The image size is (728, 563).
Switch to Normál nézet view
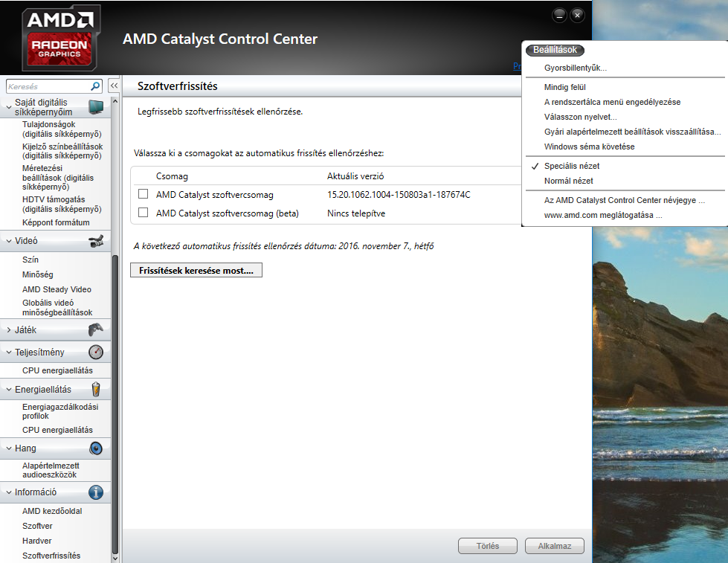[568, 181]
